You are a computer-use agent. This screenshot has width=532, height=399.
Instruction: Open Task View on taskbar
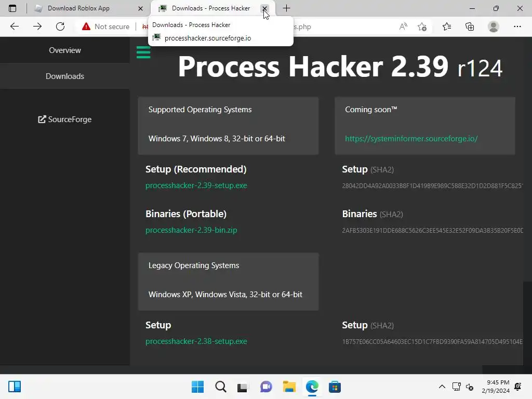coord(242,387)
